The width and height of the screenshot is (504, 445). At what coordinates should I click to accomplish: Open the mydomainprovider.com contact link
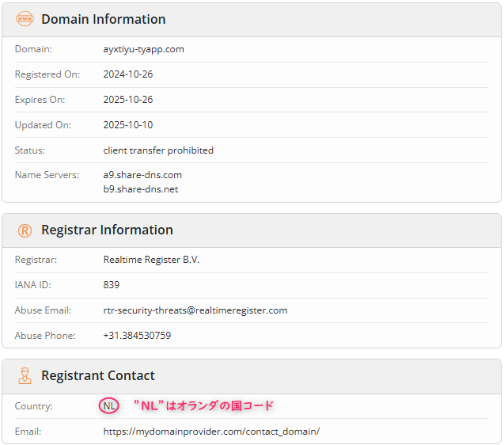coord(211,432)
